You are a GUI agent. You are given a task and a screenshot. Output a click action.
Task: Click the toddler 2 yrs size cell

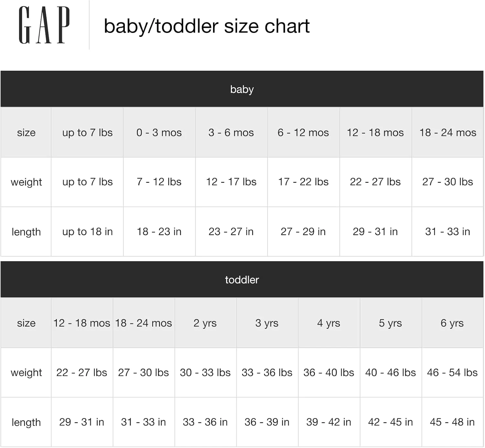[x=205, y=323]
